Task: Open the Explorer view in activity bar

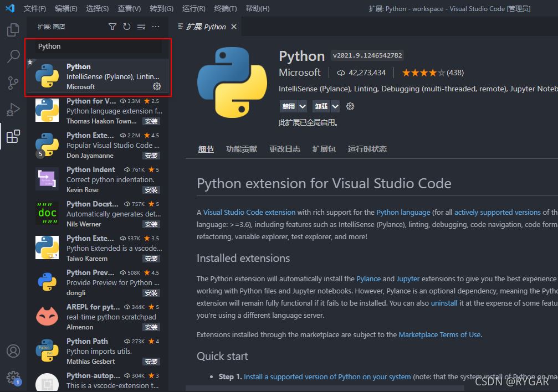Action: (13, 29)
